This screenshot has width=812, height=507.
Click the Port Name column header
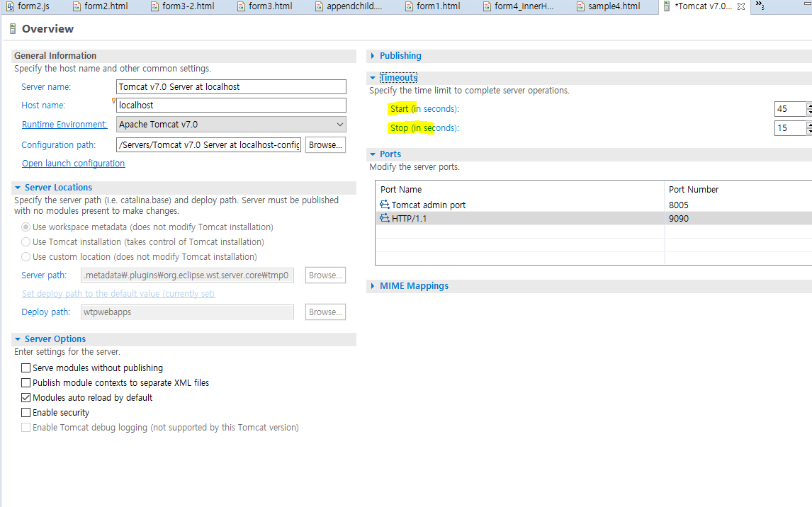click(x=520, y=189)
